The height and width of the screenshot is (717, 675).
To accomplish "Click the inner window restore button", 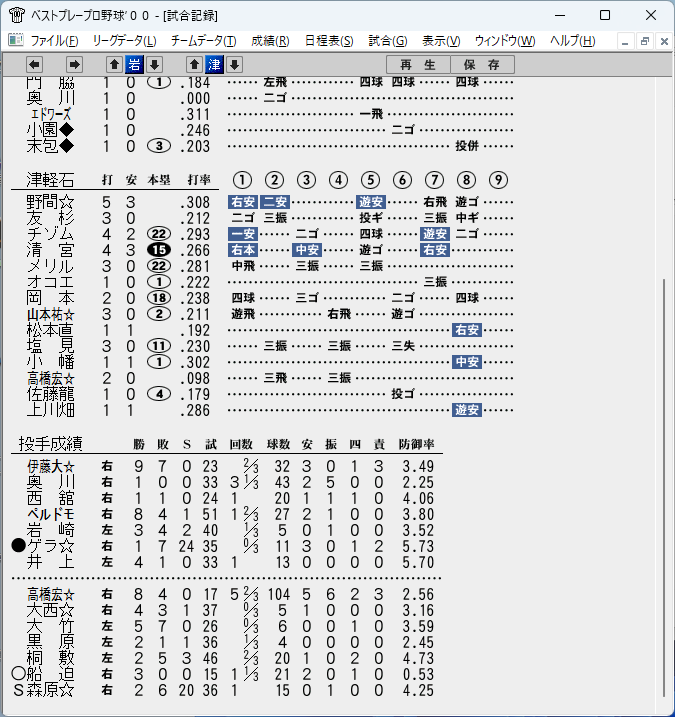I will [645, 41].
